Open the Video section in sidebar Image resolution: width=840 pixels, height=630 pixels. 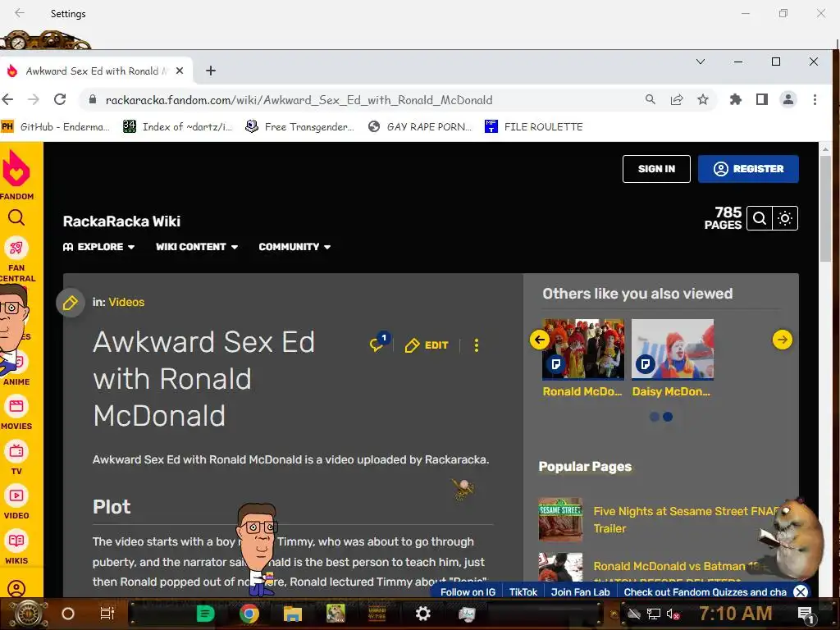coord(16,503)
